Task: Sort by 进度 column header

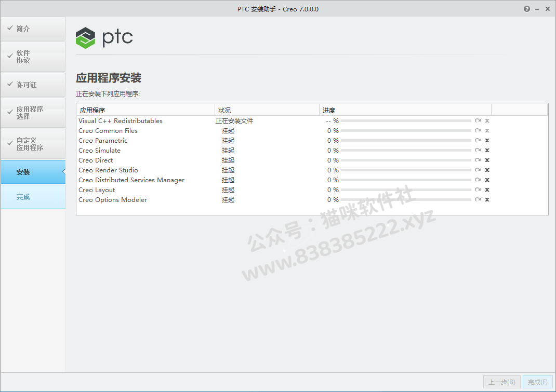Action: coord(405,110)
